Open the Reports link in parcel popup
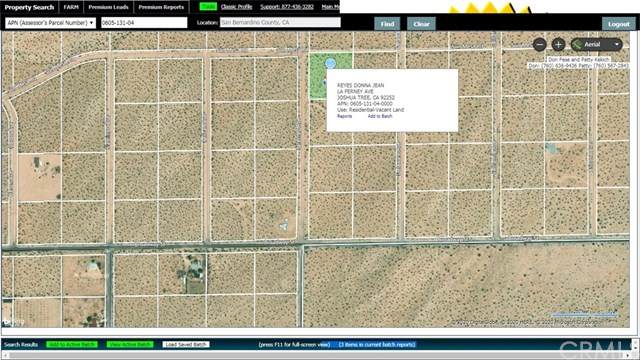This screenshot has height=360, width=640. point(344,116)
